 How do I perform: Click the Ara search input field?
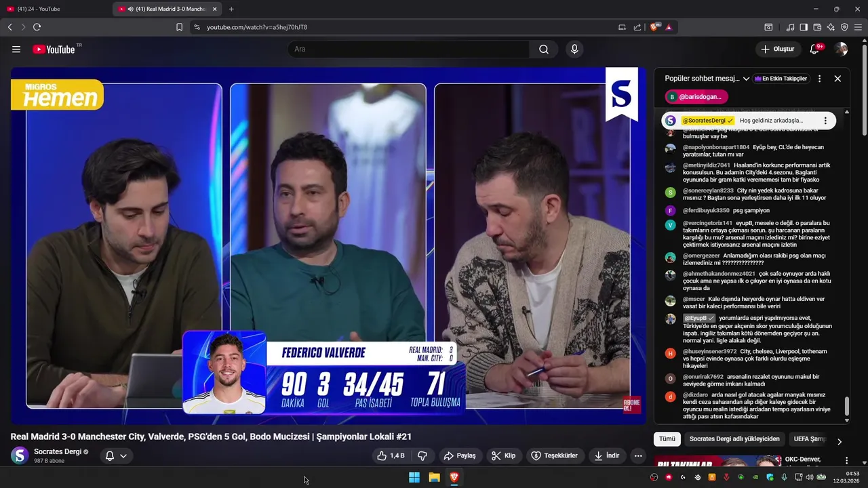point(408,49)
